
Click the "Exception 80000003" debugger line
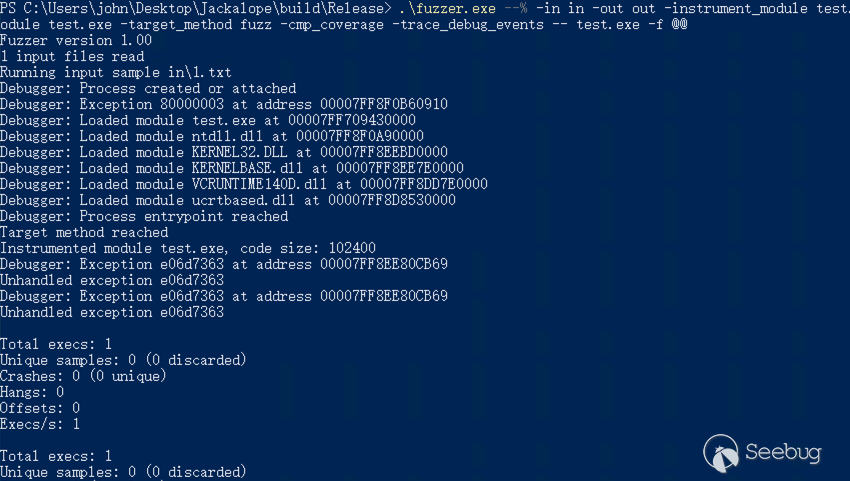tap(224, 104)
